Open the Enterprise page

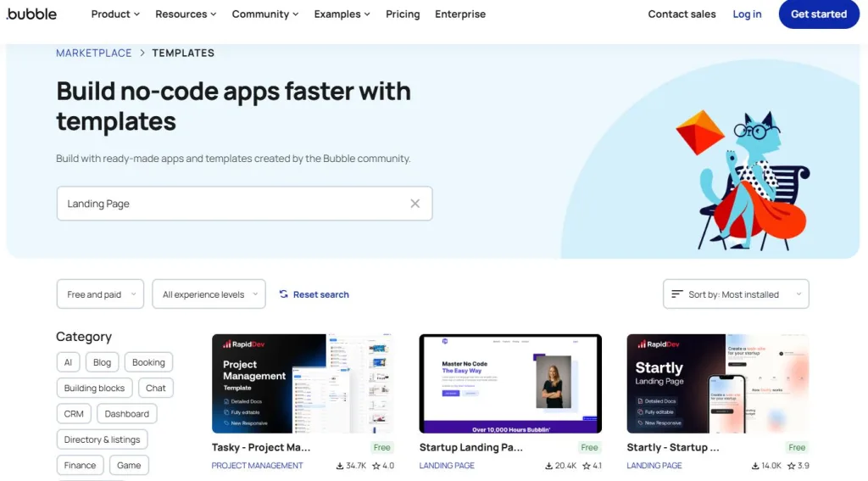460,14
